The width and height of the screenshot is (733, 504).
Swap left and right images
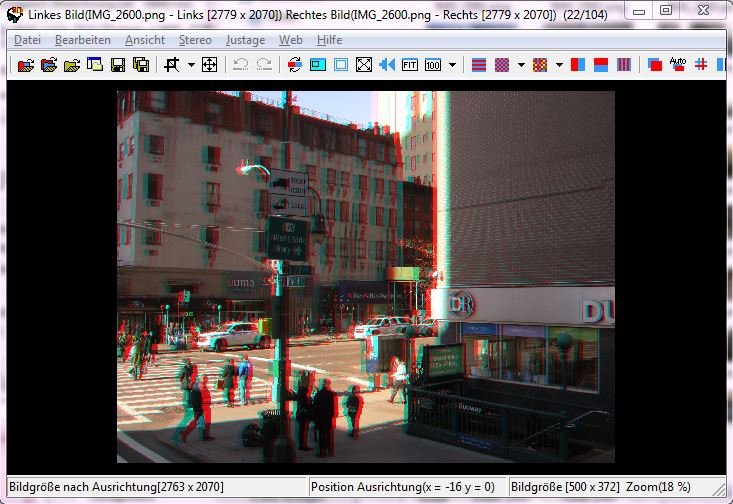point(293,65)
